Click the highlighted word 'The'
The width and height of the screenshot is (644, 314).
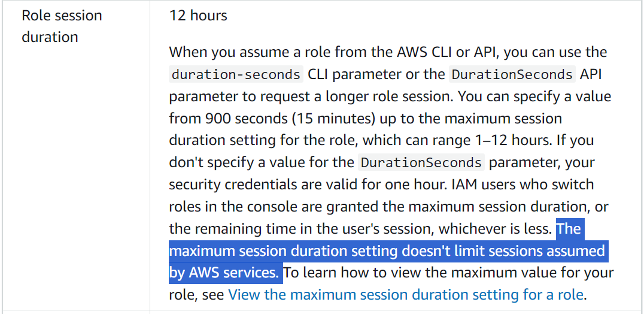click(569, 229)
